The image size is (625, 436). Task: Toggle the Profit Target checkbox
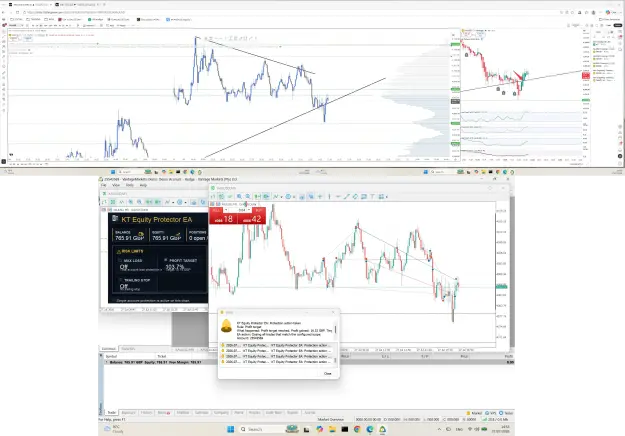(x=166, y=260)
